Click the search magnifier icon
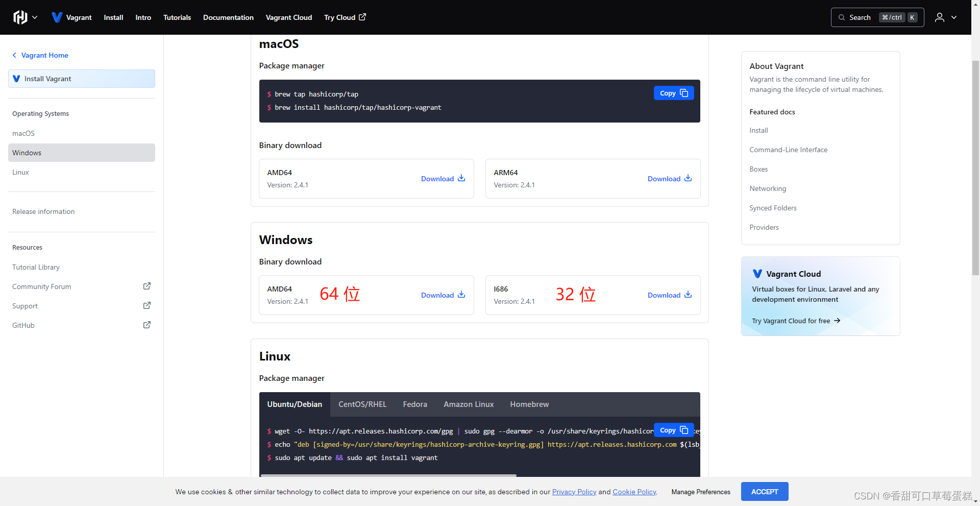The height and width of the screenshot is (506, 980). [842, 17]
